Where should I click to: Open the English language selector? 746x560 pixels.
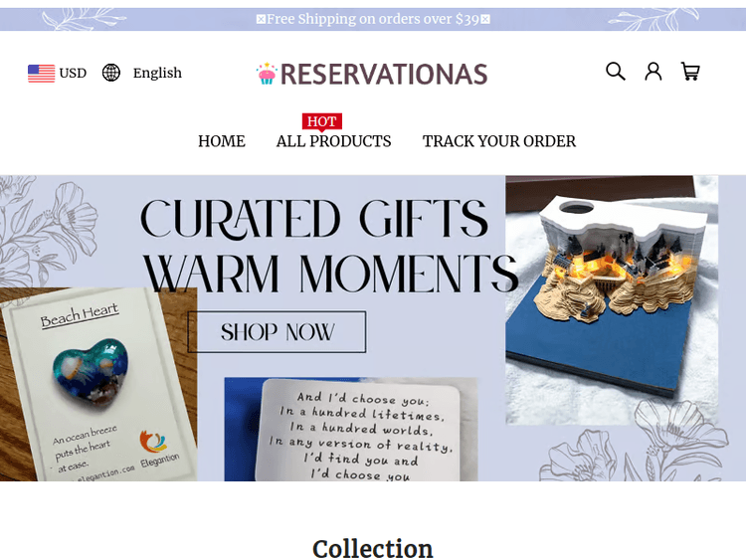157,74
